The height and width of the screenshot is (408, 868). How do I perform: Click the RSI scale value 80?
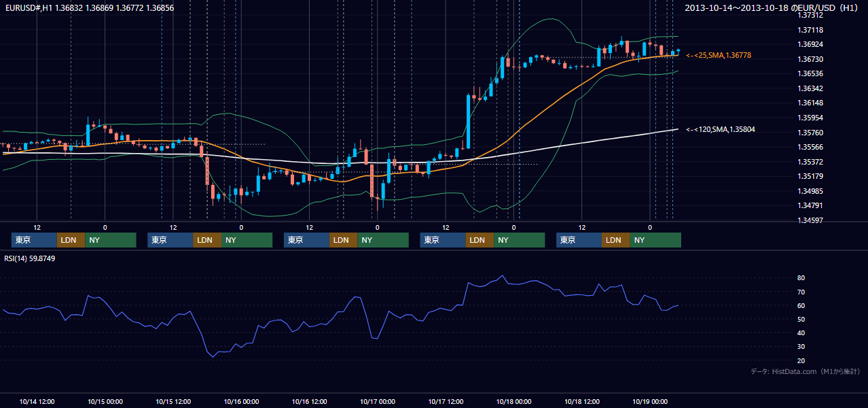tap(801, 278)
